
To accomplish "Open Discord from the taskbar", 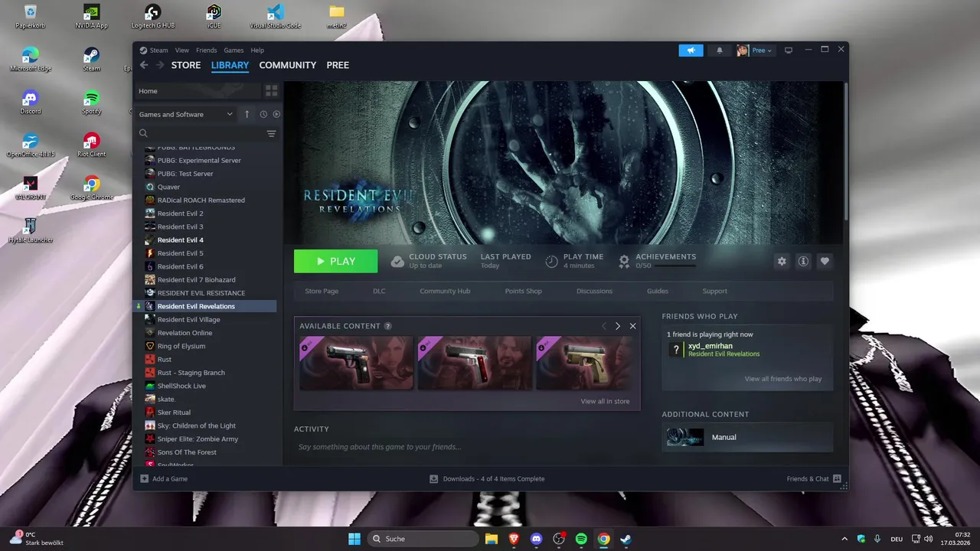I will (x=536, y=539).
